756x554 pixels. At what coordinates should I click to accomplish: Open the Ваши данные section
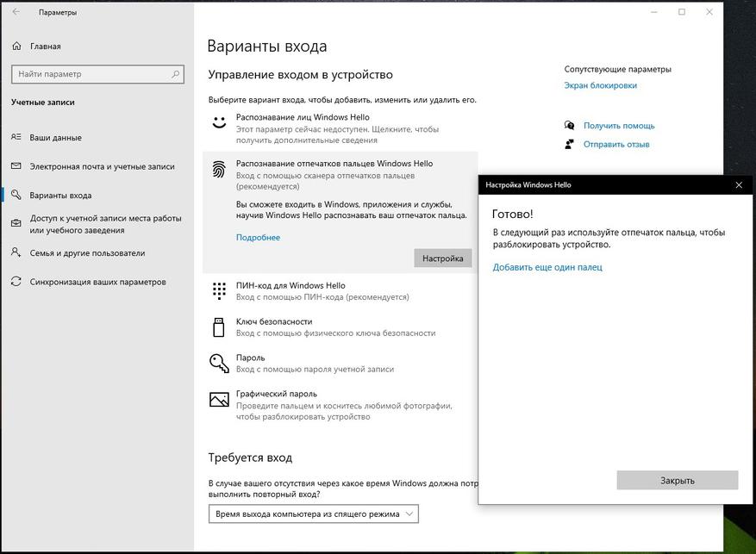pyautogui.click(x=55, y=137)
